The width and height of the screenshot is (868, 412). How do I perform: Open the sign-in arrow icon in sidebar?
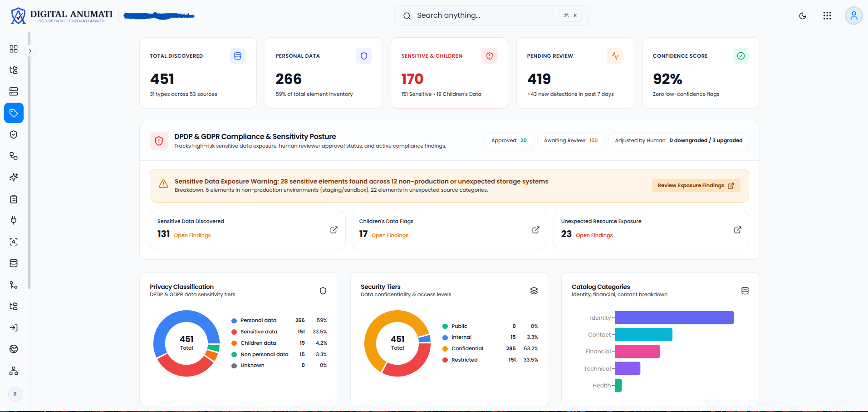[14, 328]
